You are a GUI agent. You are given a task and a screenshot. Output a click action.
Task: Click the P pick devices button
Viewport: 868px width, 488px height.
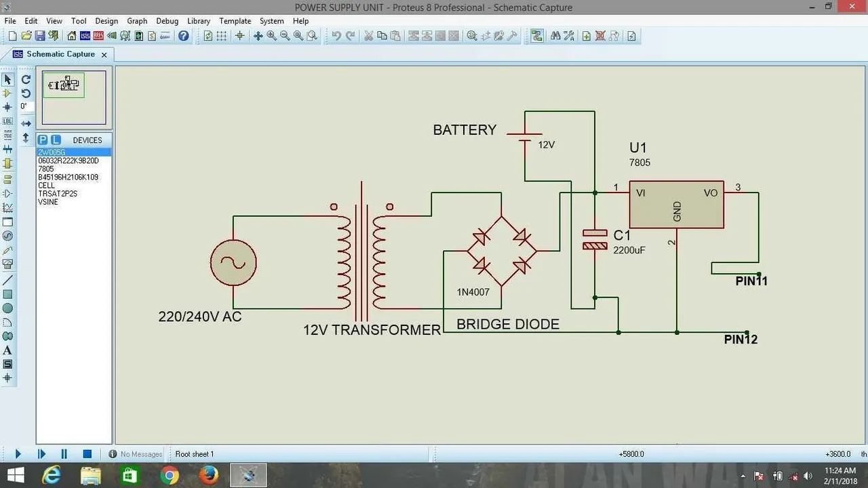coord(43,140)
